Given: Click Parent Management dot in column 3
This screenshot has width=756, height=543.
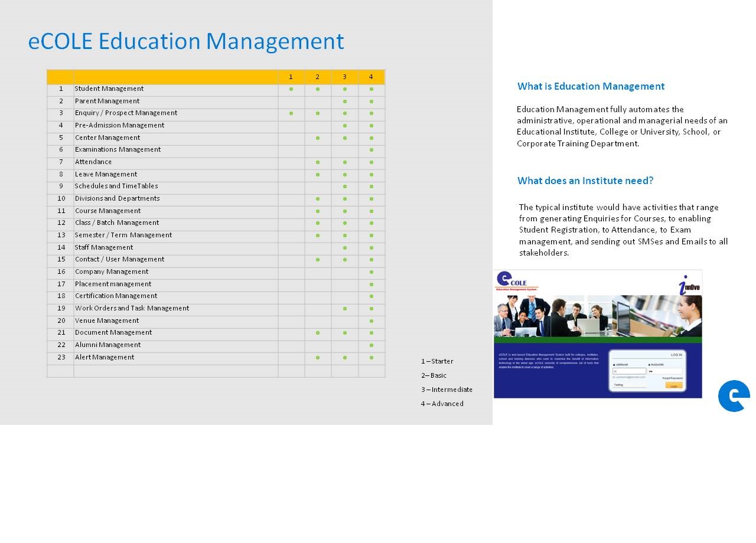Looking at the screenshot, I should point(345,102).
